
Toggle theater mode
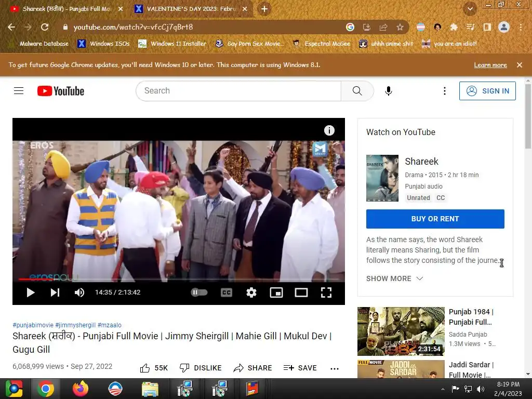pos(301,292)
